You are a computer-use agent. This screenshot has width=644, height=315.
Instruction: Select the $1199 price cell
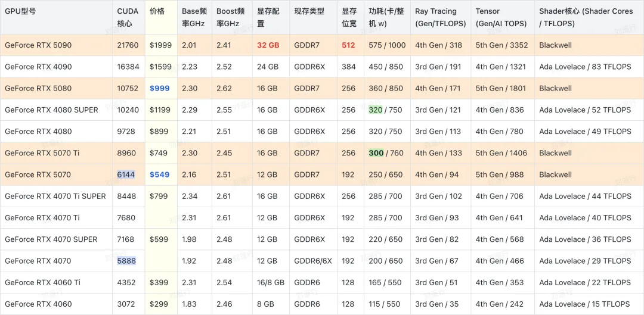[x=161, y=110]
